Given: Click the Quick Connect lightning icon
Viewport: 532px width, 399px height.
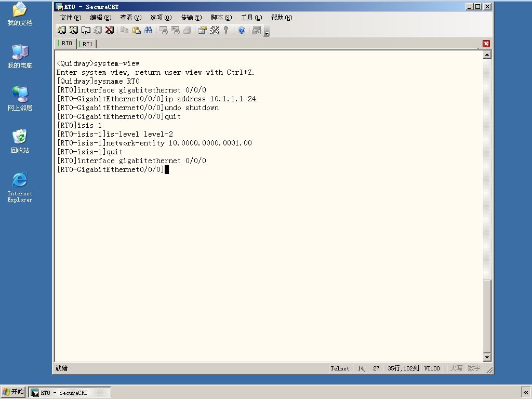Looking at the screenshot, I should 74,30.
